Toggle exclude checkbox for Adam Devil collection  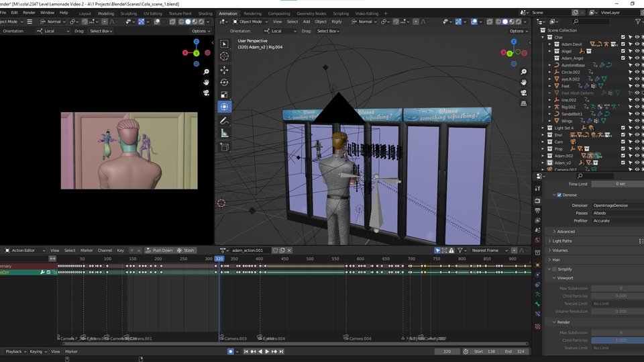pyautogui.click(x=623, y=44)
